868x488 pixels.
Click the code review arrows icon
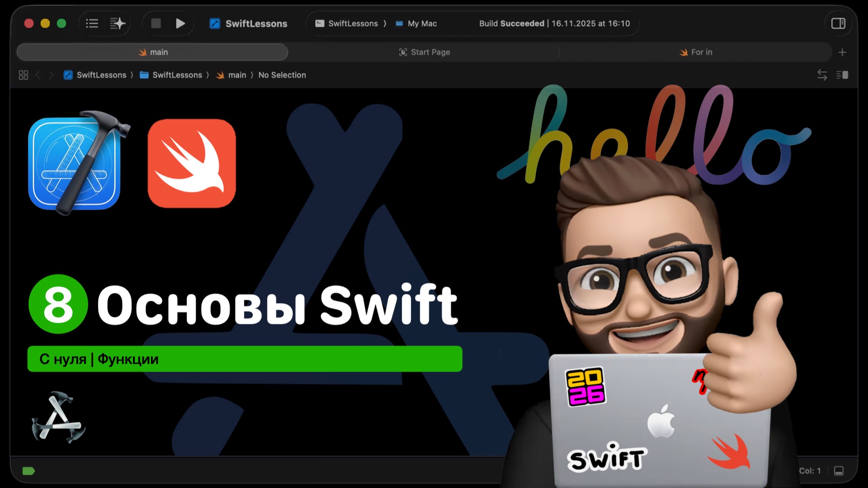pyautogui.click(x=822, y=75)
